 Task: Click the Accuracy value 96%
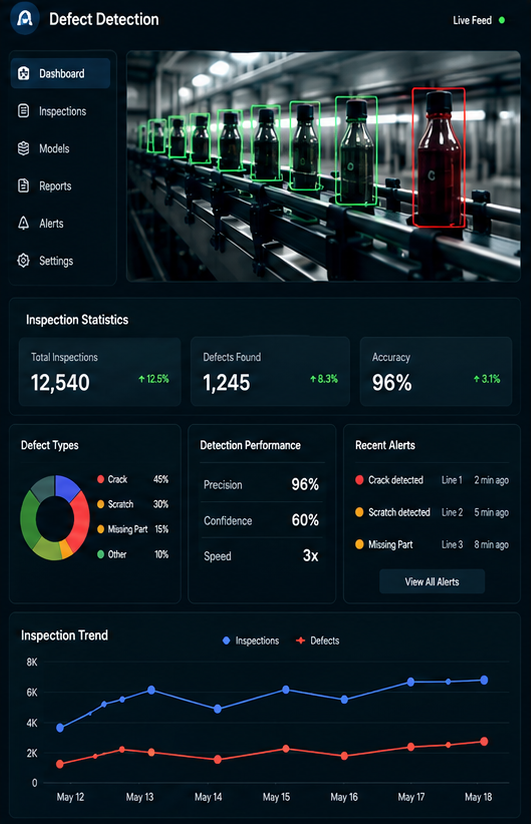point(392,383)
